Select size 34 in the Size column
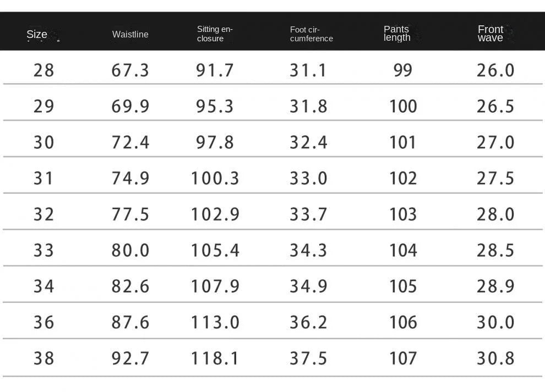This screenshot has height=392, width=545. click(x=44, y=286)
